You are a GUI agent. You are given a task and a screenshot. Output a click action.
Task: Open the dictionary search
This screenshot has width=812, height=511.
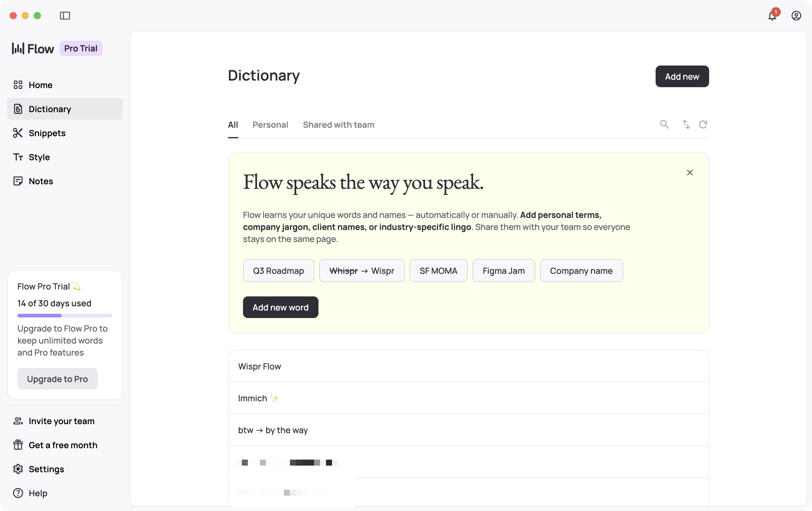coord(664,124)
